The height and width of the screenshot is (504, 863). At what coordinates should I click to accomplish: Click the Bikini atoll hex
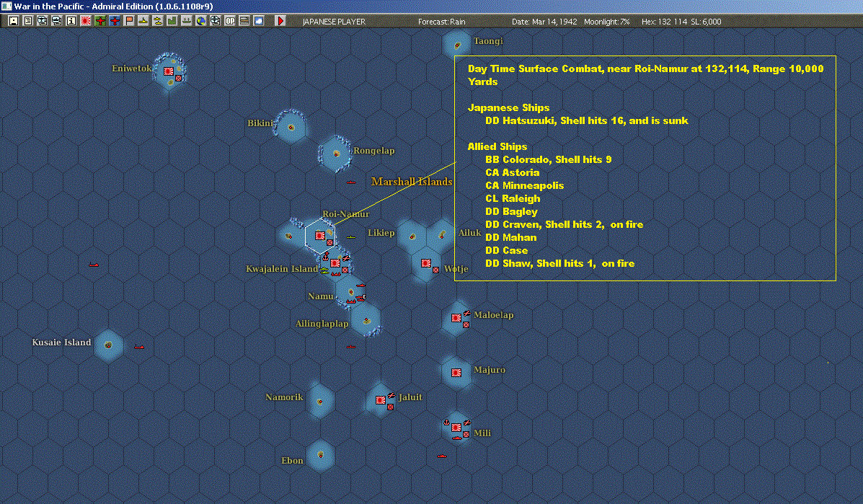[291, 127]
